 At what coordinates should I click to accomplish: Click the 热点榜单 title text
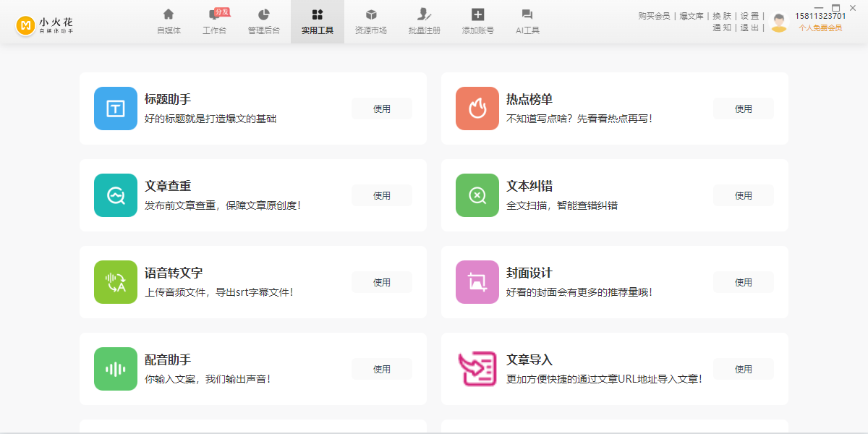(529, 100)
